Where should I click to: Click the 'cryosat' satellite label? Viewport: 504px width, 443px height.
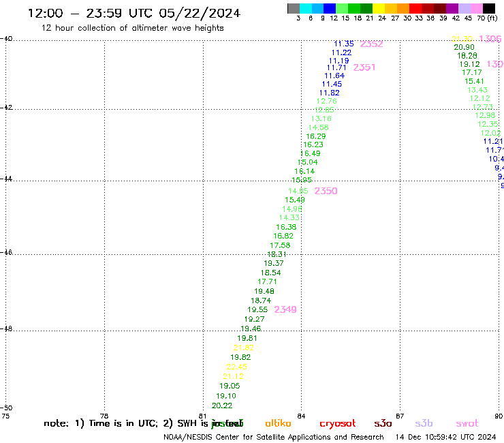click(338, 423)
